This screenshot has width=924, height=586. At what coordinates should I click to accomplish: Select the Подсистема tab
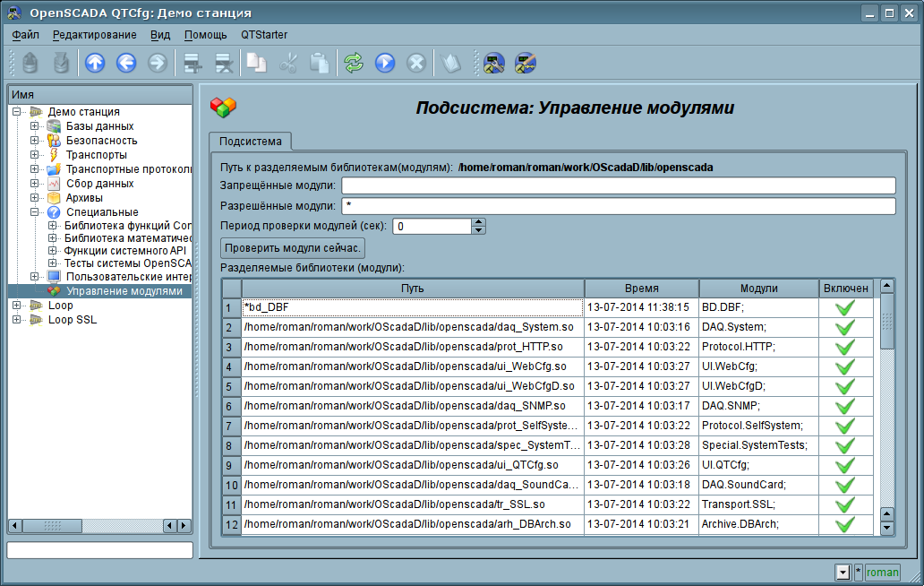pos(251,142)
